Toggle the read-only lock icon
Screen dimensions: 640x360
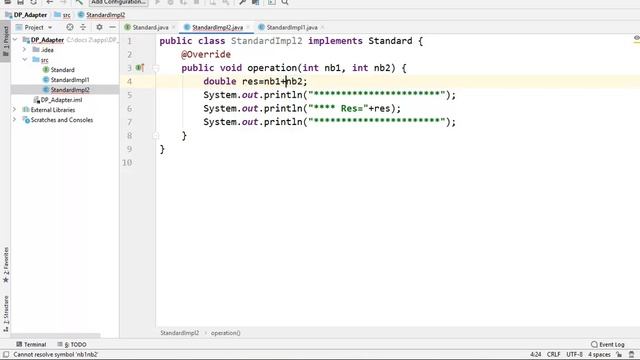pos(619,354)
